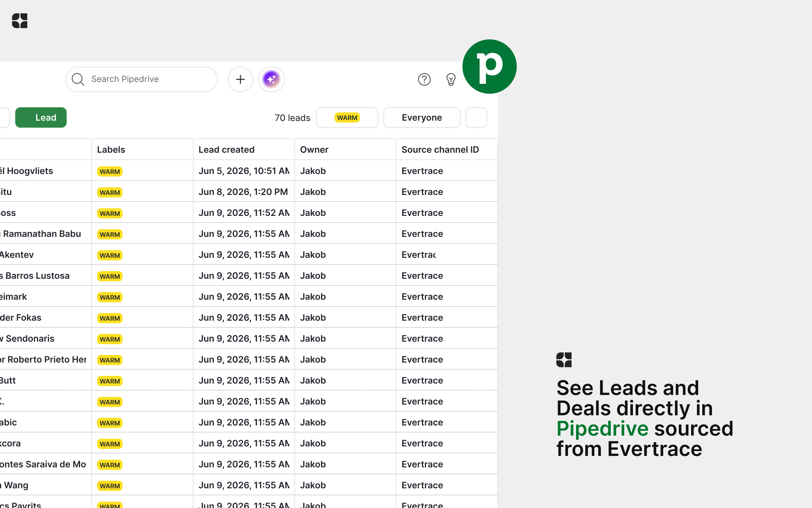The image size is (812, 508).
Task: Open the lead ending in kcora
Action: point(10,443)
